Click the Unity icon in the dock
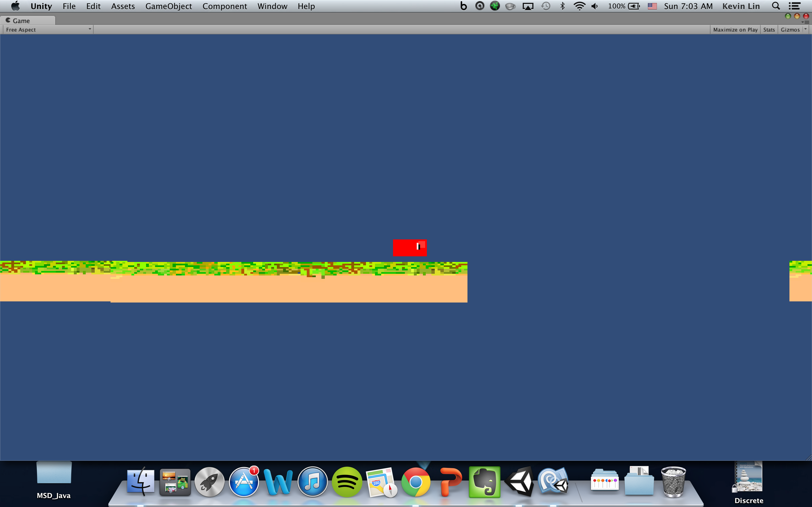 pyautogui.click(x=519, y=482)
